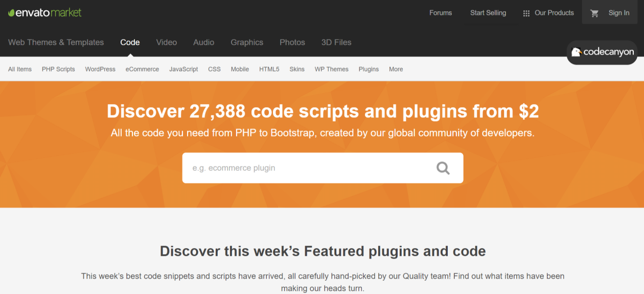
Task: Click the Sign In button
Action: 619,13
